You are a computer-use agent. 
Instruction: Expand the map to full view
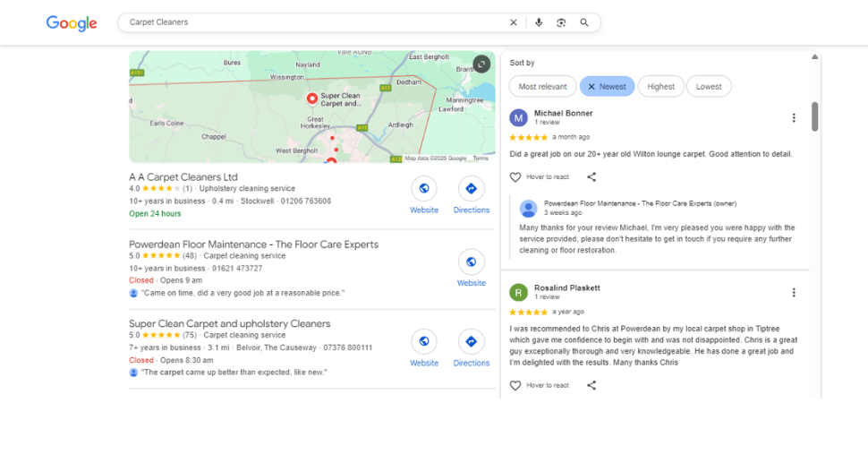tap(481, 64)
